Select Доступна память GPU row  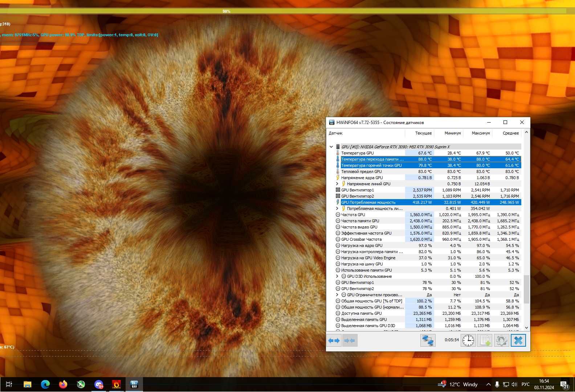428,313
